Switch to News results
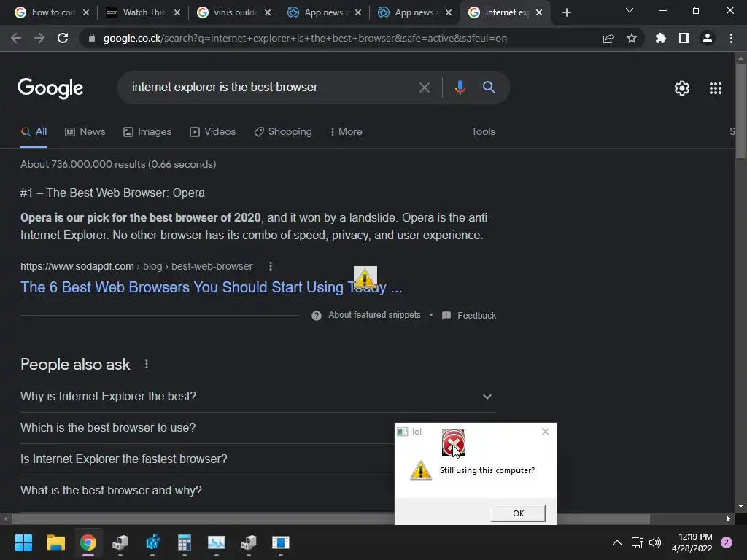The image size is (747, 560). pyautogui.click(x=85, y=132)
